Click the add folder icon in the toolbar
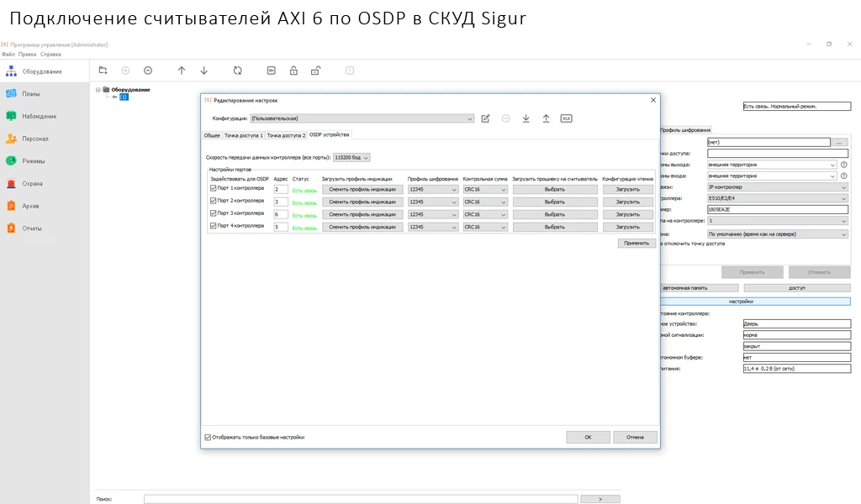This screenshot has width=861, height=504. click(x=103, y=71)
